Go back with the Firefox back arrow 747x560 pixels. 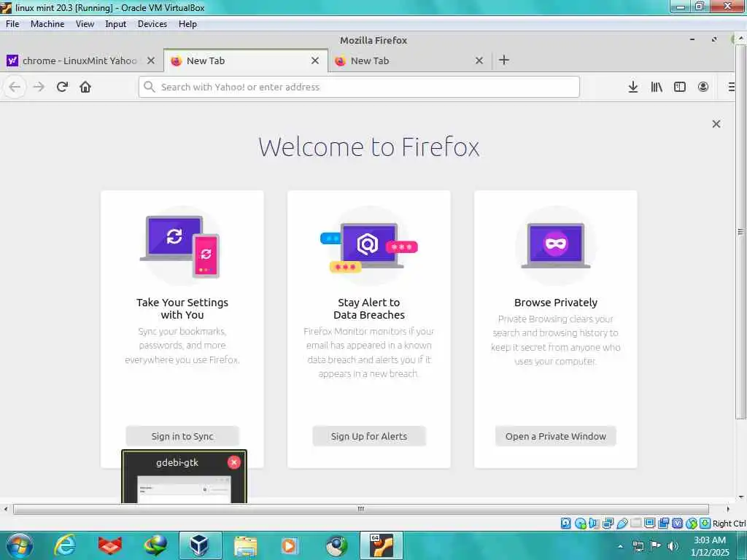15,87
